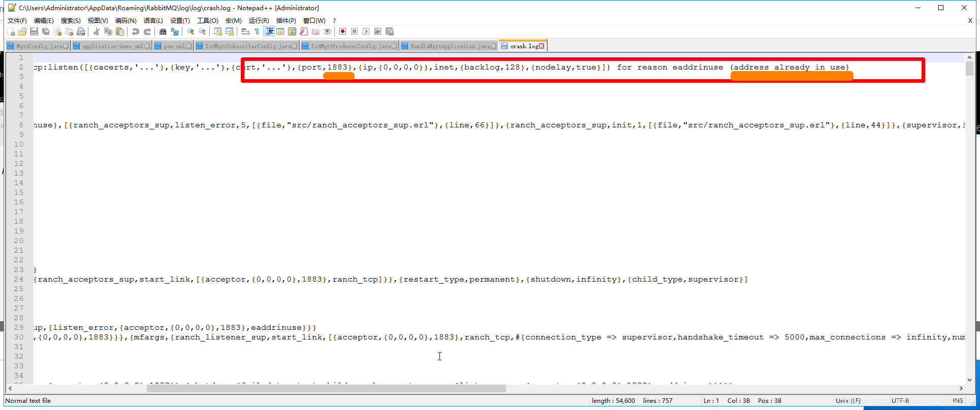Open the 运行(R) menu
This screenshot has width=980, height=410.
259,21
